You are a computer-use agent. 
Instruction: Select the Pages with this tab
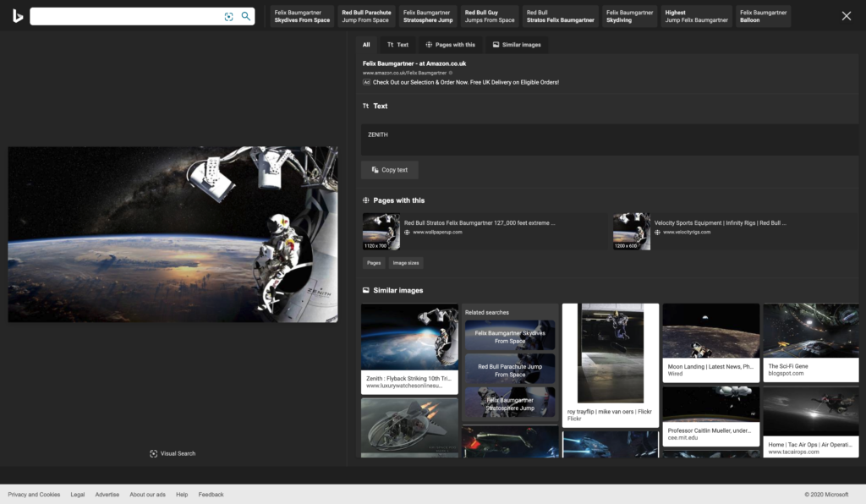450,45
